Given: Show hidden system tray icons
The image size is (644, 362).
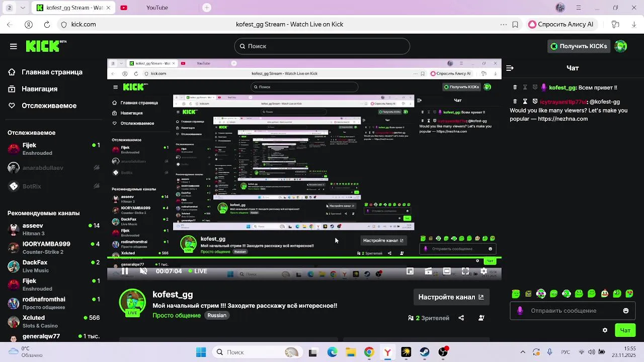Looking at the screenshot, I should pyautogui.click(x=522, y=352).
